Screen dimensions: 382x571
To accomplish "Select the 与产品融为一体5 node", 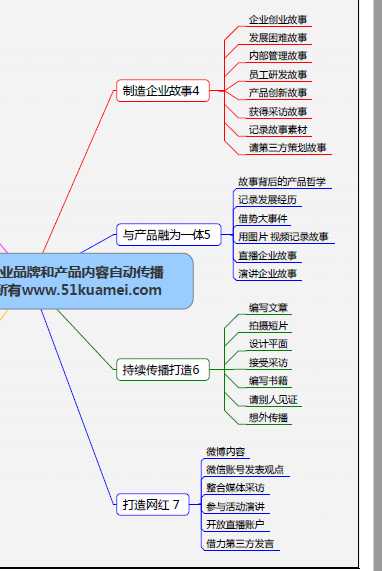I will point(169,235).
